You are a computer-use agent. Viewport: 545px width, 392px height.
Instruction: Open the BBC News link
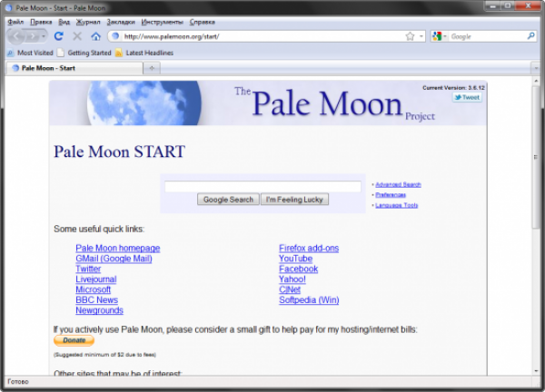[96, 300]
